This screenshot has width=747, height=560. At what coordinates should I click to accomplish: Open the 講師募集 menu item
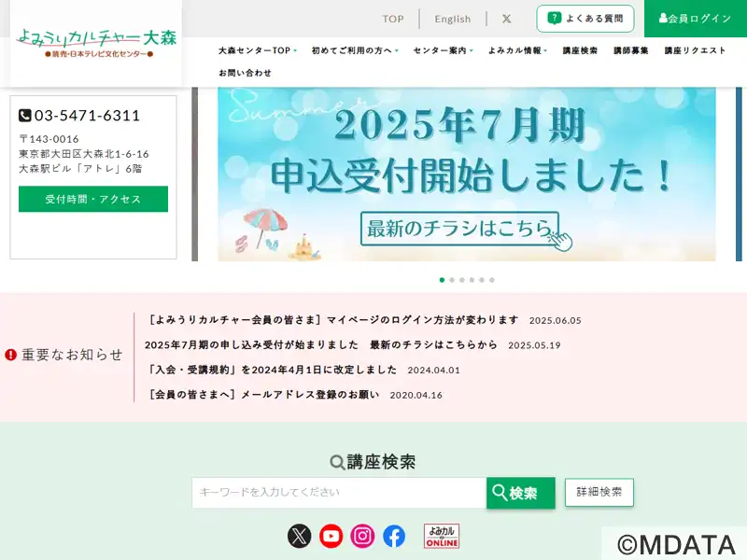[631, 50]
